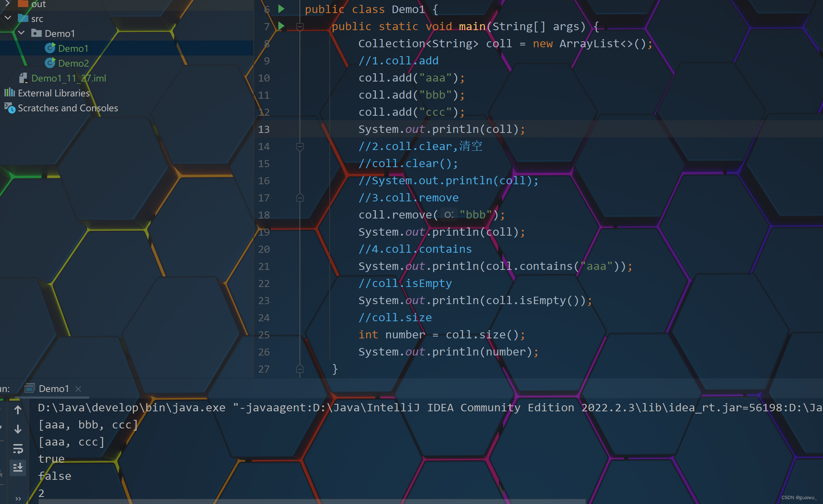Click the console icon on the Demo1 run tab
Image resolution: width=823 pixels, height=504 pixels.
point(30,388)
